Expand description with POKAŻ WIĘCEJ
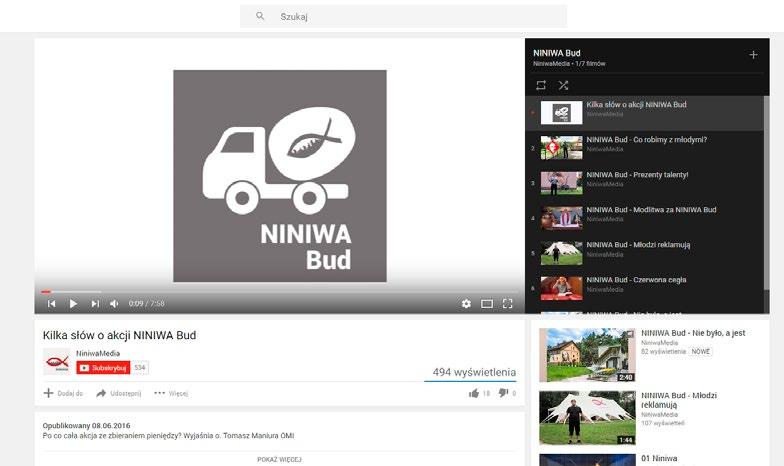This screenshot has height=466, width=784. pos(280,460)
